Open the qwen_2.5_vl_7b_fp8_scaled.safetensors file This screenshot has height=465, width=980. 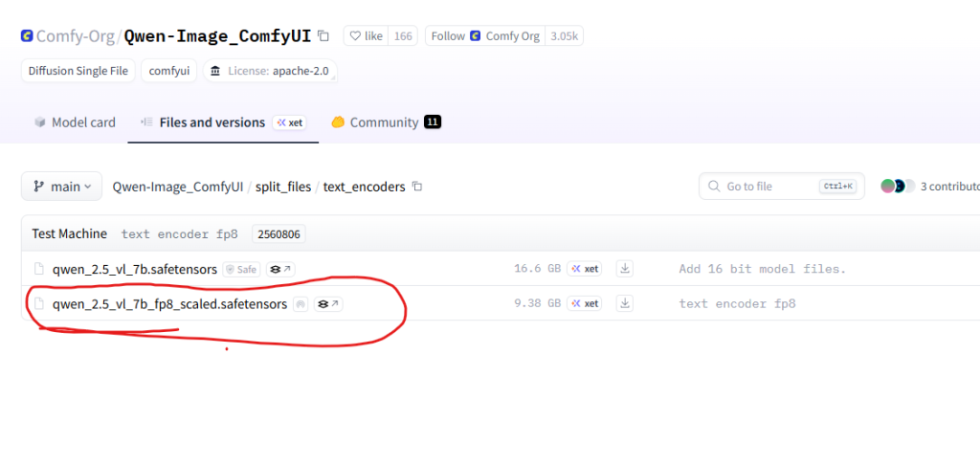pyautogui.click(x=169, y=304)
